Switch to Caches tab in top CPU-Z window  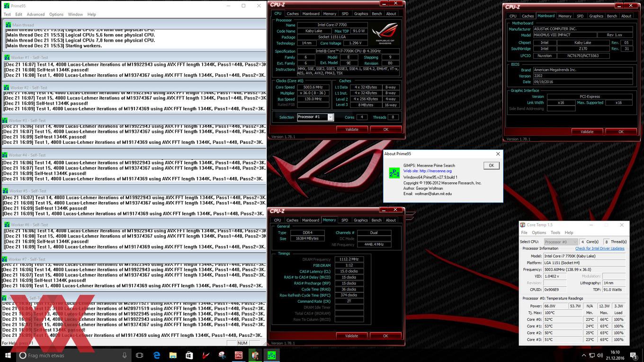click(293, 14)
